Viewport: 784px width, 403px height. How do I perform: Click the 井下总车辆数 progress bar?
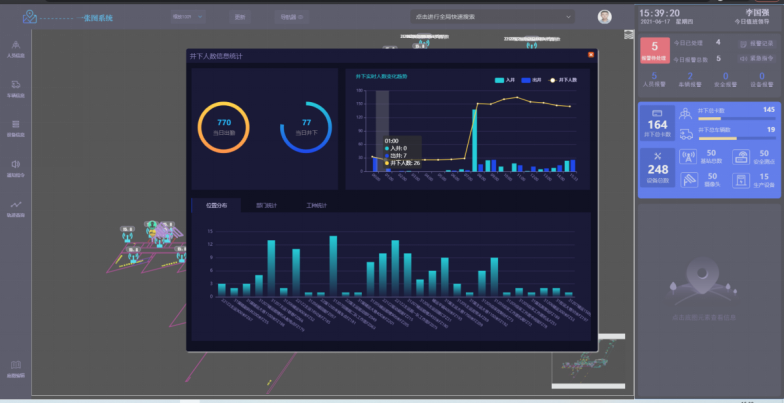[x=736, y=138]
